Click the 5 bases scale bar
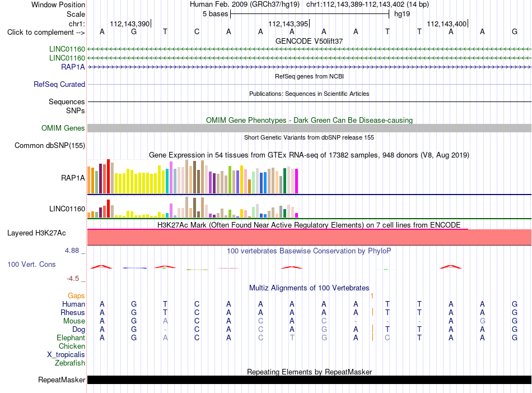The width and height of the screenshot is (532, 393). point(310,14)
